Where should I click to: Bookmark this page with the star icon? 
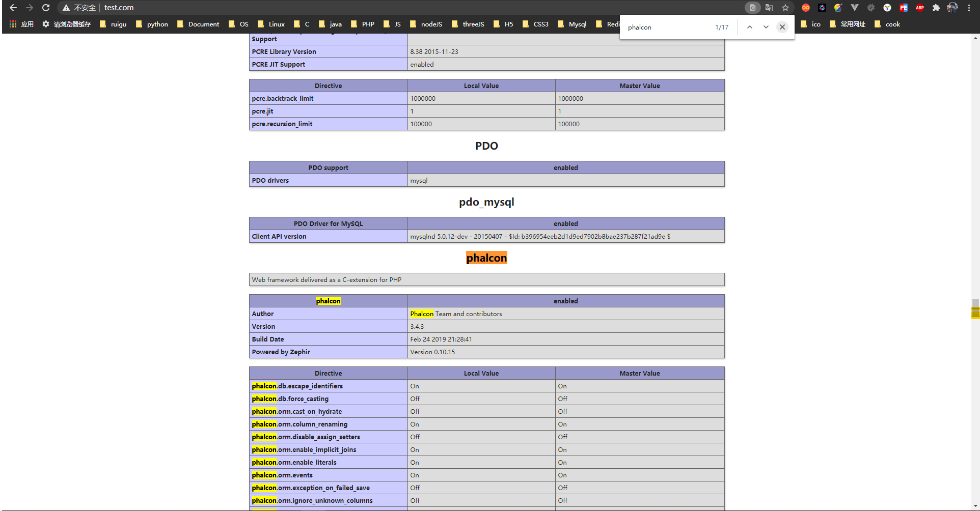(x=785, y=8)
